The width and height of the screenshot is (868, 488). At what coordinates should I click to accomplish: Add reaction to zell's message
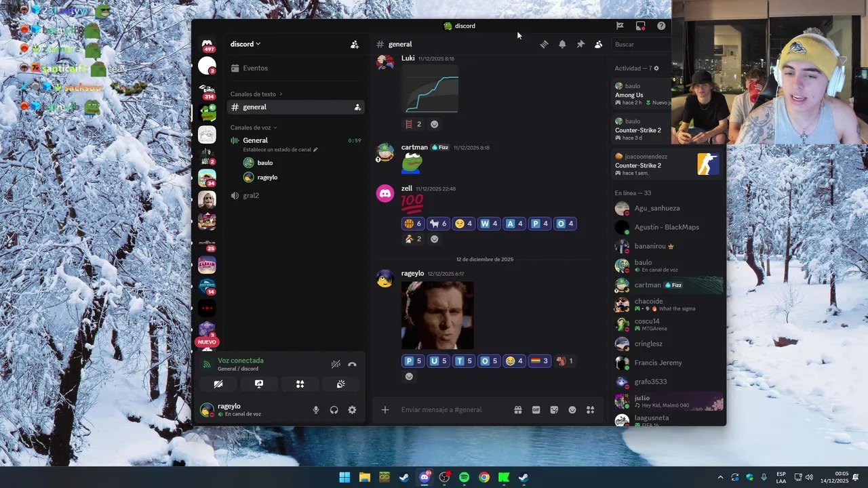point(435,239)
